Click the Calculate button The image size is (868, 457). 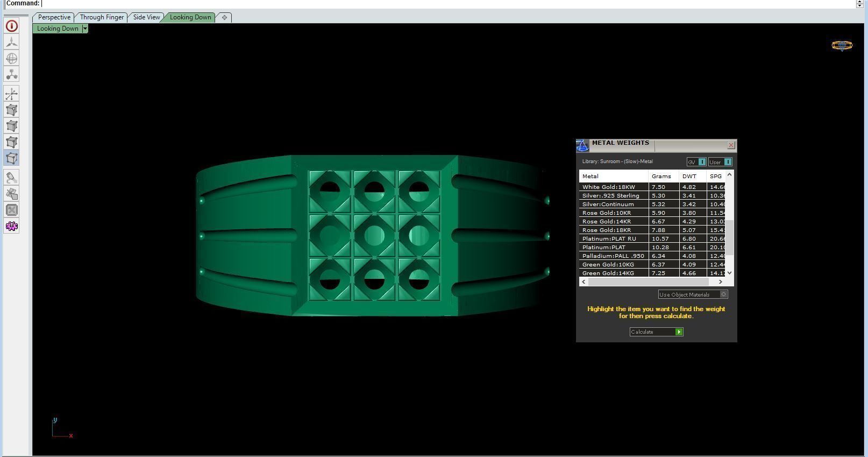click(656, 332)
